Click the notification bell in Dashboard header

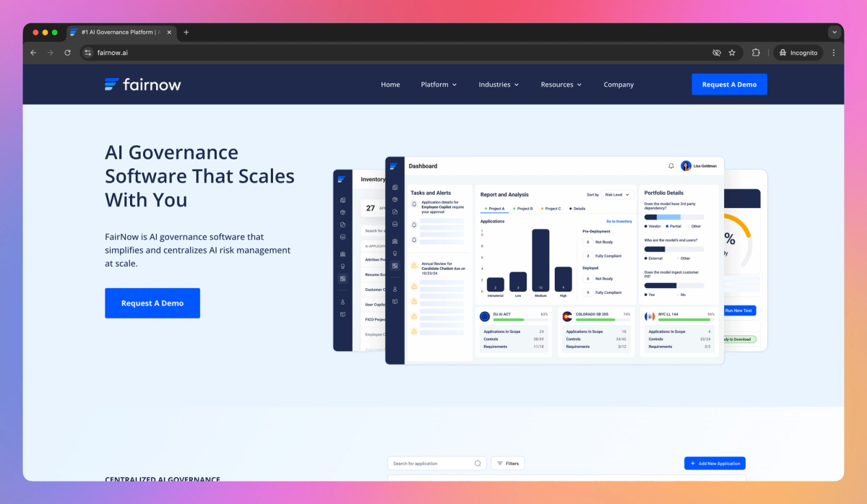[x=670, y=166]
